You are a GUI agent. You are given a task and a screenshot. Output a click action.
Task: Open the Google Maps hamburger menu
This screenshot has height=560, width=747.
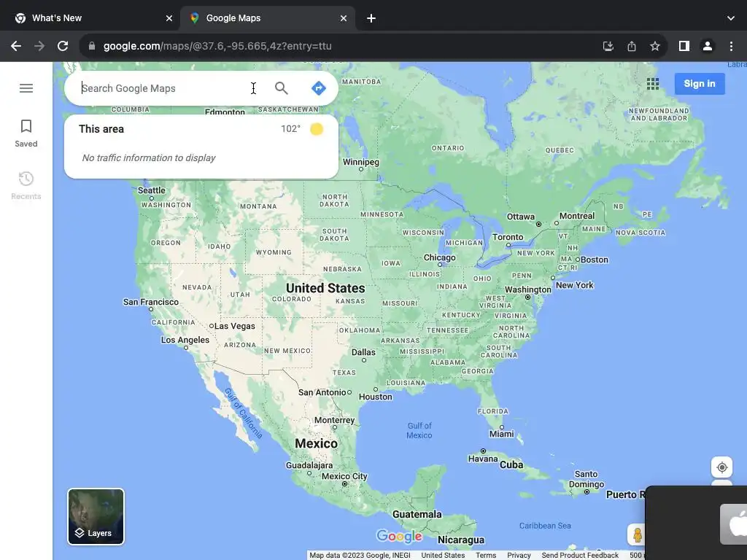[26, 88]
